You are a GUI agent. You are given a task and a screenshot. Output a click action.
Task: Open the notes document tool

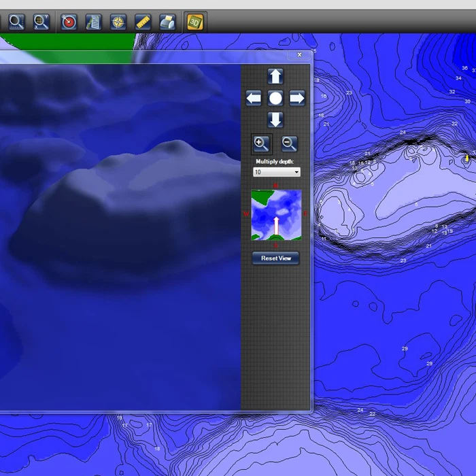coord(94,22)
